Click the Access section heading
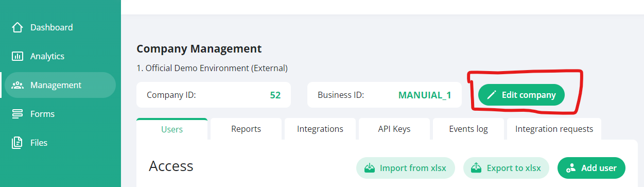The image size is (644, 187). click(171, 166)
